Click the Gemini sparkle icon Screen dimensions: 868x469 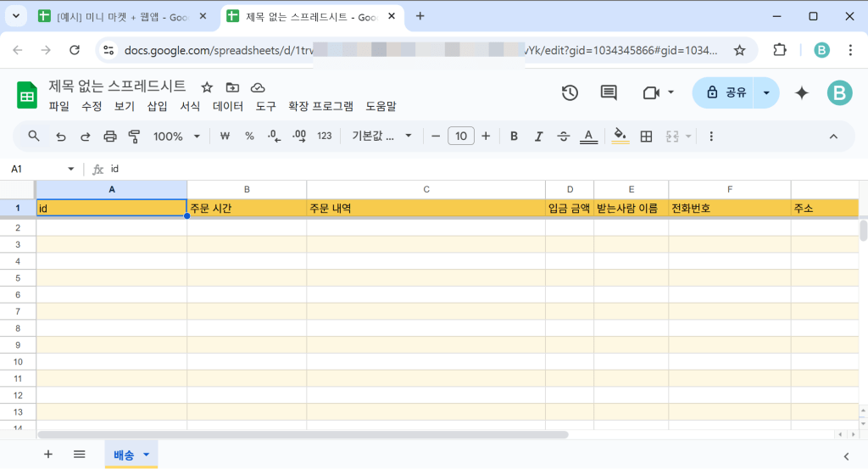[x=801, y=93]
